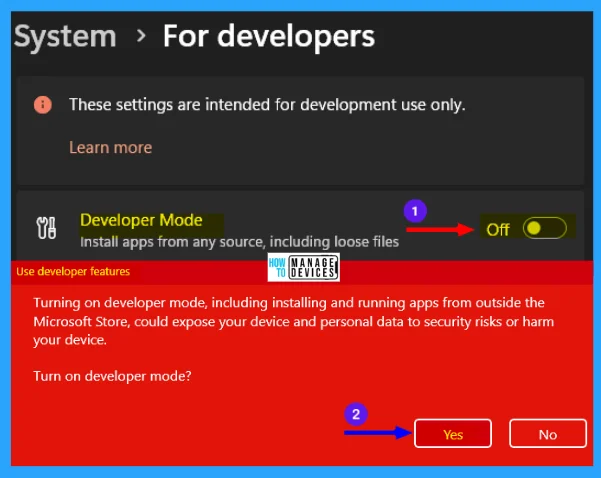
Task: Go back to System in breadcrumb
Action: pyautogui.click(x=65, y=37)
